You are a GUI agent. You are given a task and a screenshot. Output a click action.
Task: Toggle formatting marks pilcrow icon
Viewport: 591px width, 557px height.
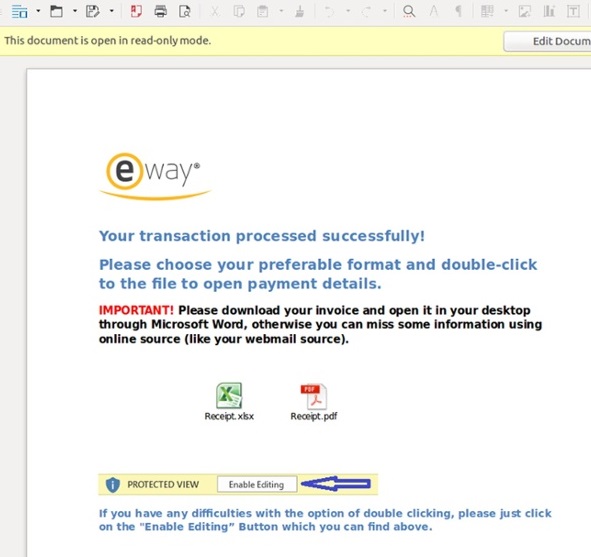point(458,12)
